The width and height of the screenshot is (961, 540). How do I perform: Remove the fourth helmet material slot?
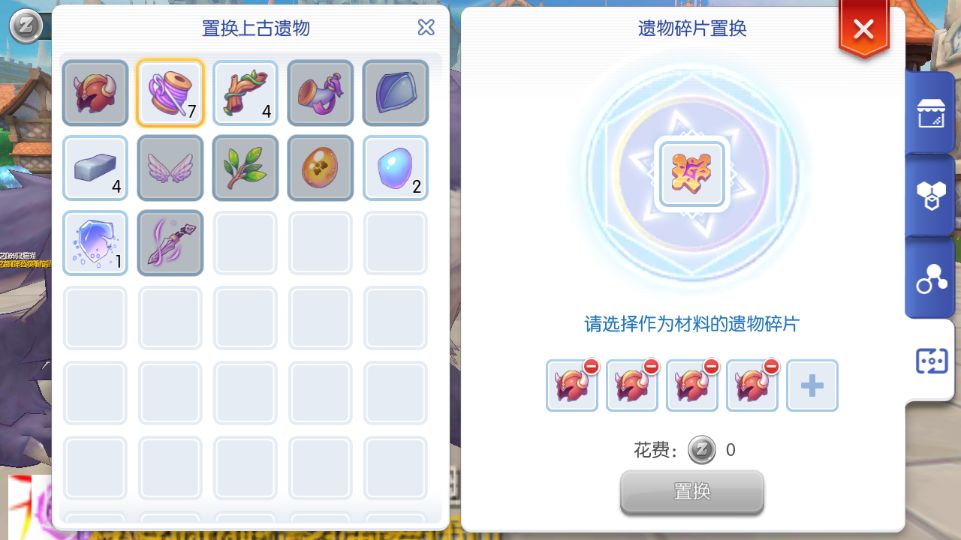point(771,367)
